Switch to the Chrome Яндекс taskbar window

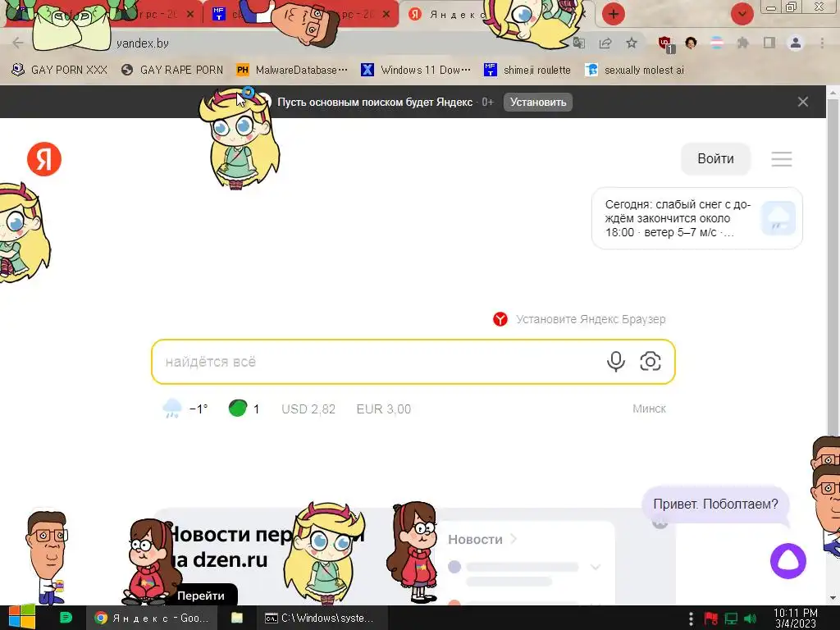click(152, 618)
